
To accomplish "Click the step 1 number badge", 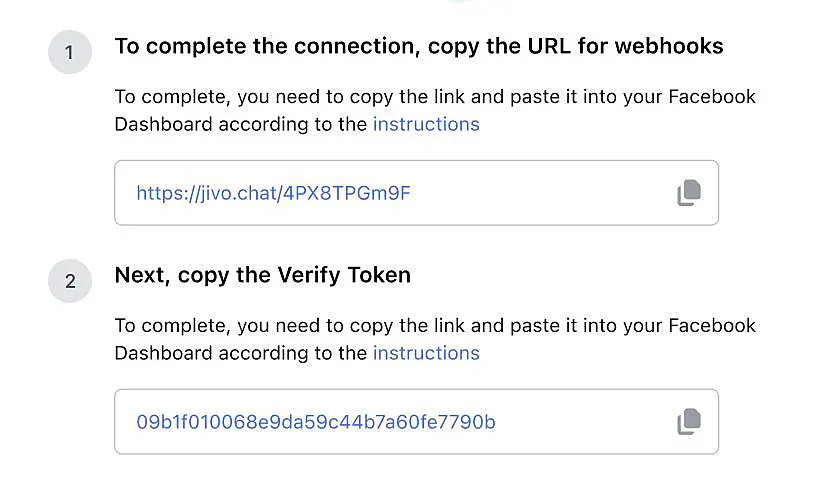I will pos(69,52).
